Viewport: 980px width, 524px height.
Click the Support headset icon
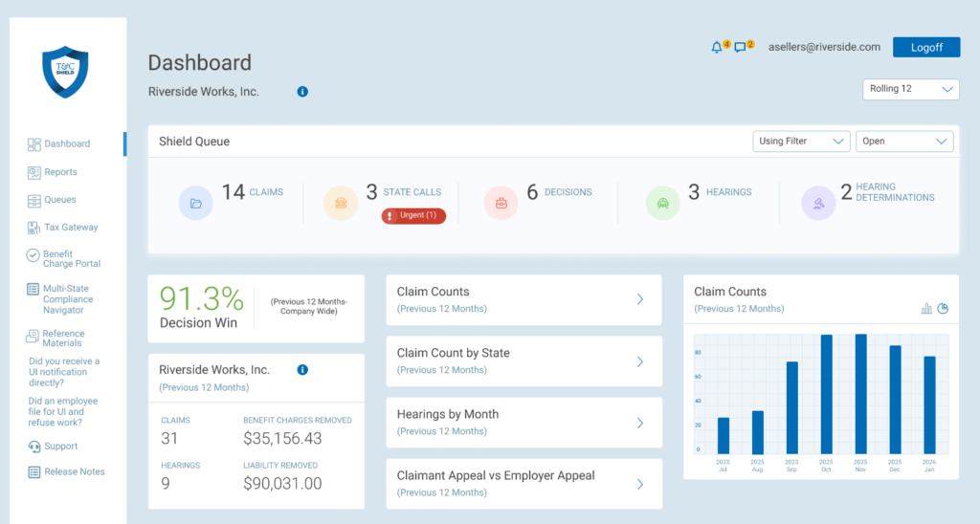(x=33, y=447)
